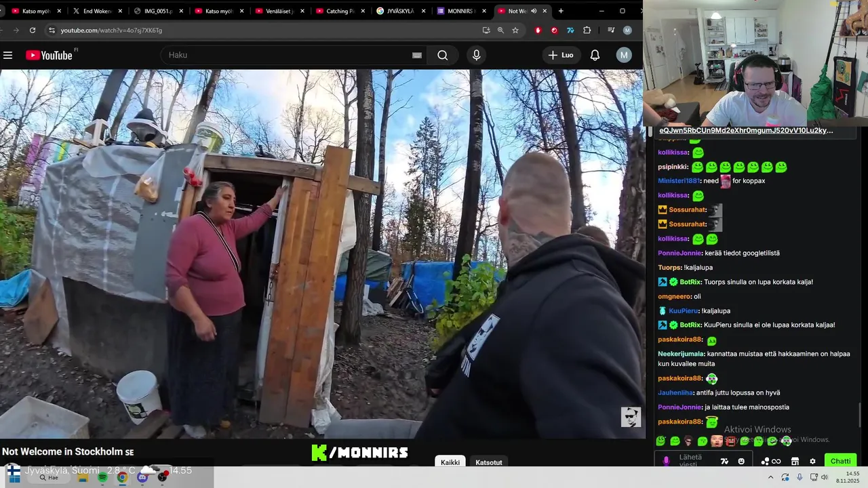
Task: Install app icon in address bar
Action: (x=486, y=30)
